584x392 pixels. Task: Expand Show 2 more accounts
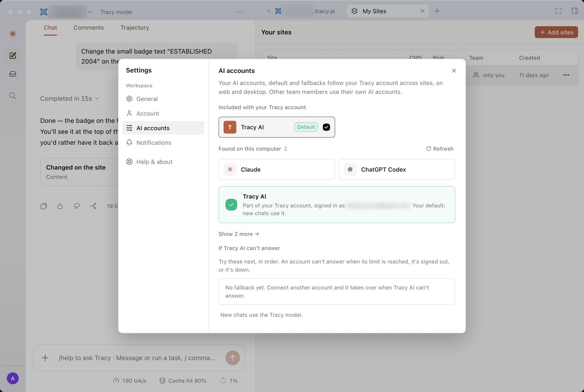tap(239, 234)
